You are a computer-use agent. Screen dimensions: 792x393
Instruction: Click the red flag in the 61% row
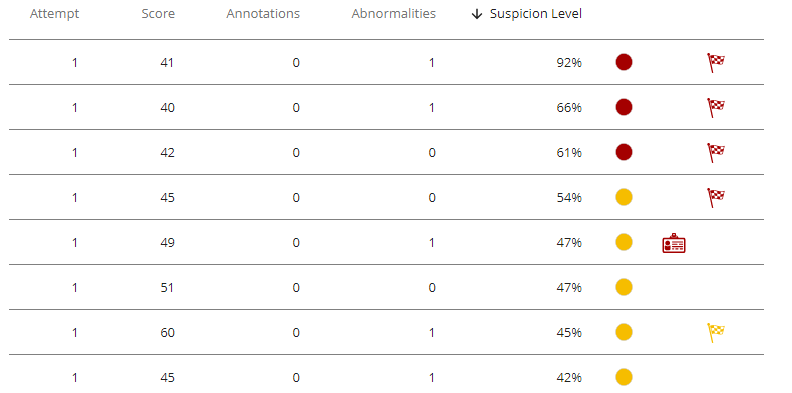tap(715, 153)
